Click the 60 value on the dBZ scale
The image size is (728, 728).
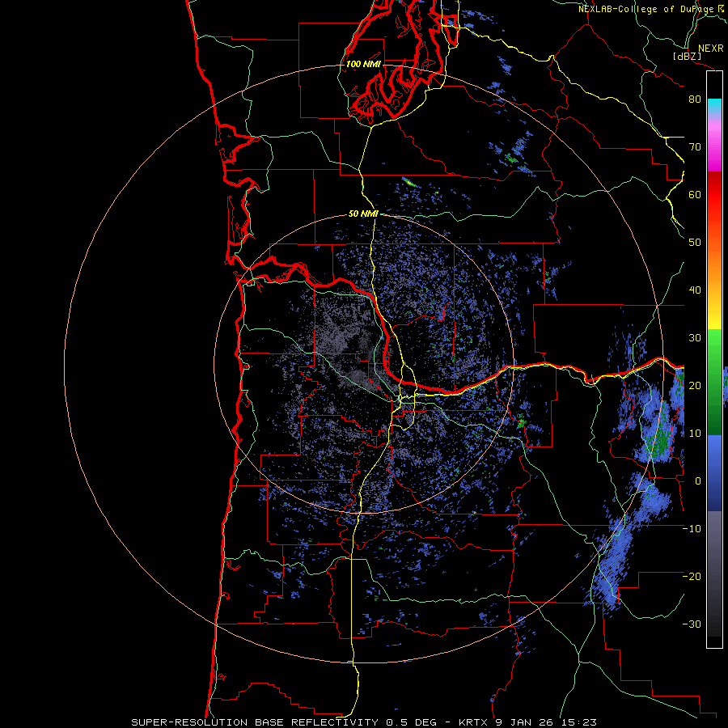tap(695, 194)
